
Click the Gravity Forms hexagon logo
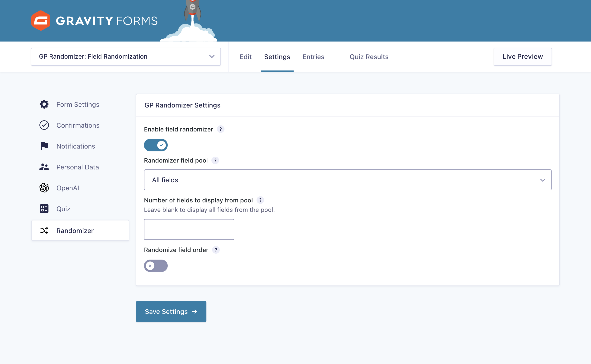tap(41, 20)
